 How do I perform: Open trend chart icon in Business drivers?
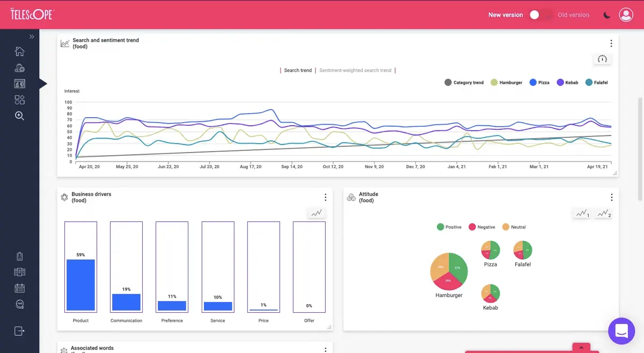317,213
